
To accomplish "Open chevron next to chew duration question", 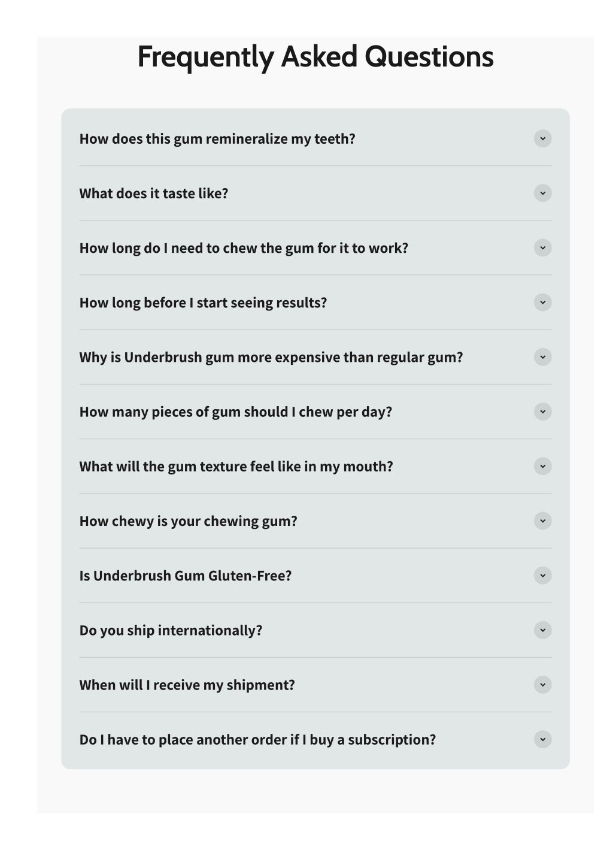I will [542, 247].
